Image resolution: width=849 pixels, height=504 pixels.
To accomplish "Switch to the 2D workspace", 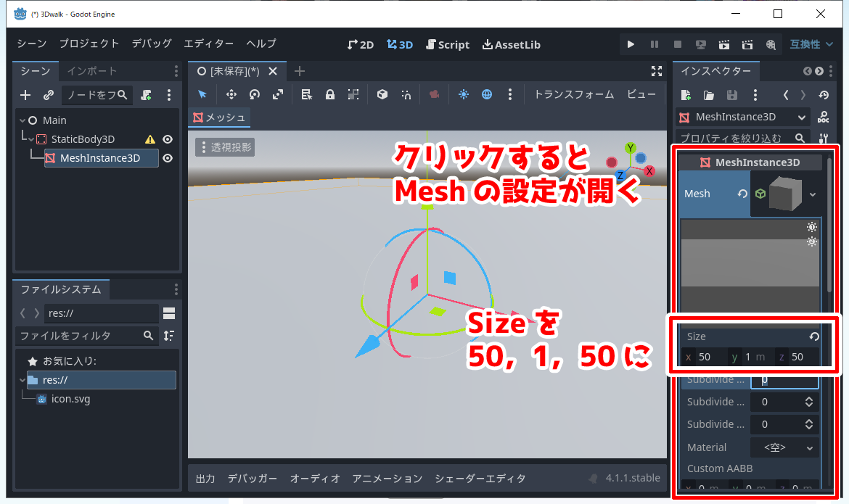I will pyautogui.click(x=361, y=44).
